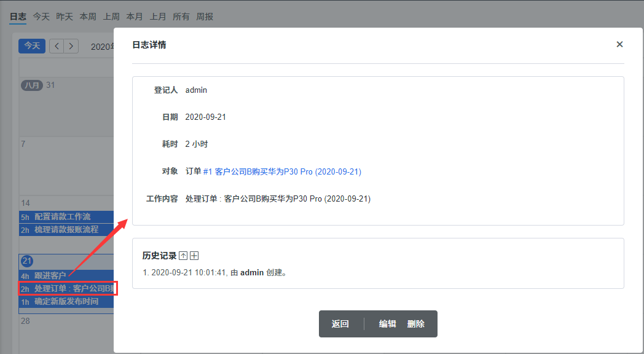The height and width of the screenshot is (354, 644).
Task: Open the 周报 tab
Action: click(x=205, y=17)
